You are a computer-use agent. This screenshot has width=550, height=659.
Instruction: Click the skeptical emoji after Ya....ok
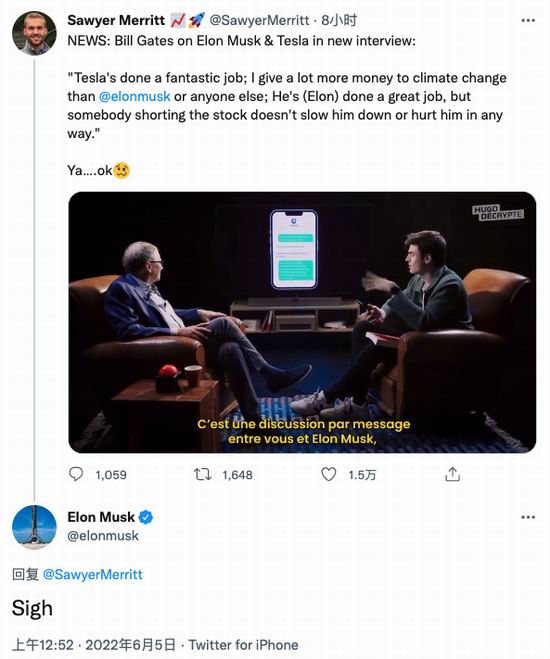tap(122, 170)
